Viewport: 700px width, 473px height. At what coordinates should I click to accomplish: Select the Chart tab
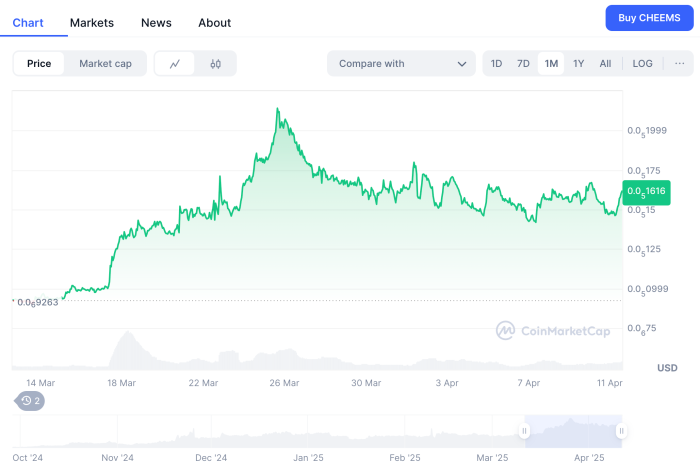(28, 22)
